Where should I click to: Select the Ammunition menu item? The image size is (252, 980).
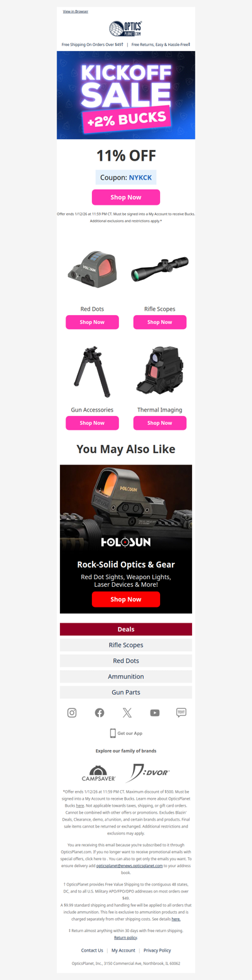click(x=126, y=676)
